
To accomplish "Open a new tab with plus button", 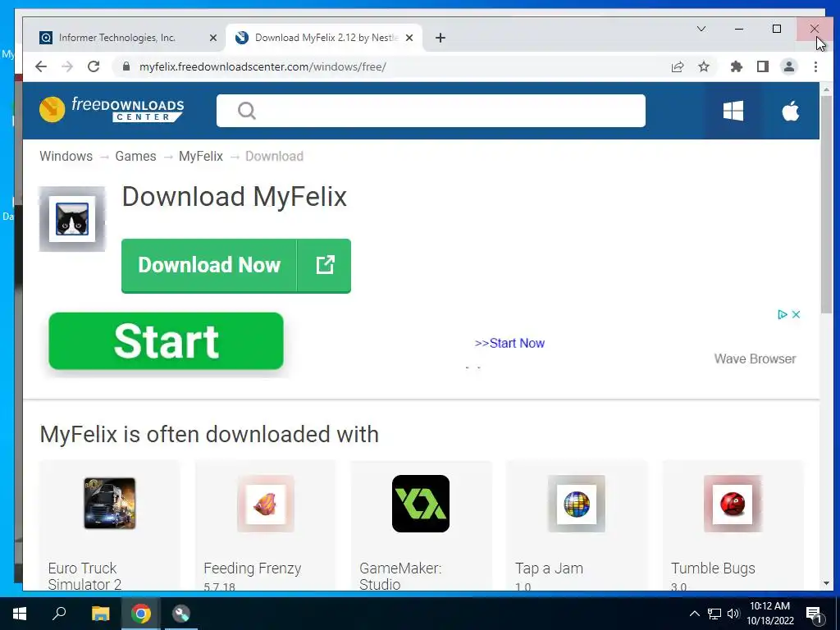I will [441, 38].
